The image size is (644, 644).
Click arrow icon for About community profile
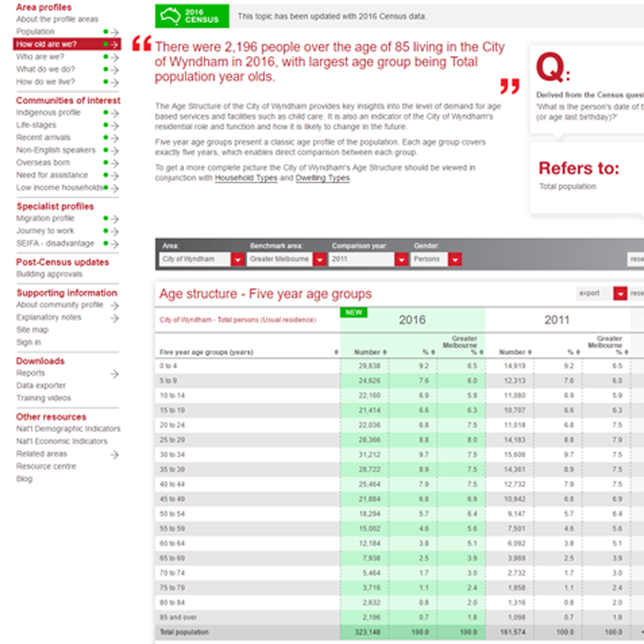pos(115,305)
